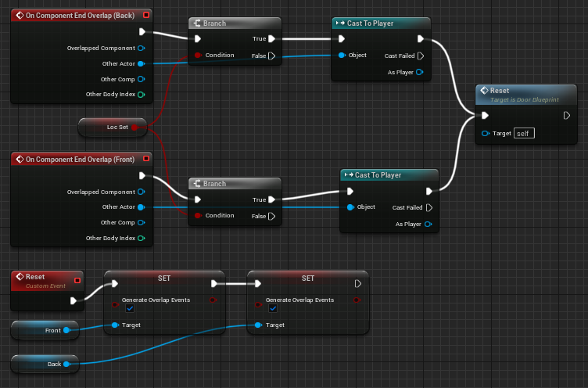588x388 pixels.
Task: Click Overlapped Component pin on End Overlap (Front) event
Action: [141, 192]
